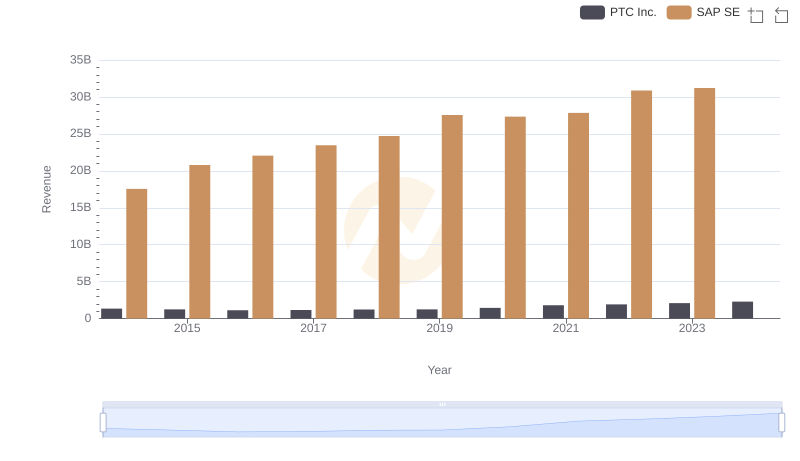Screen dimensions: 800x461
Task: Click the PTC Inc. bar for 2024
Action: (x=743, y=310)
